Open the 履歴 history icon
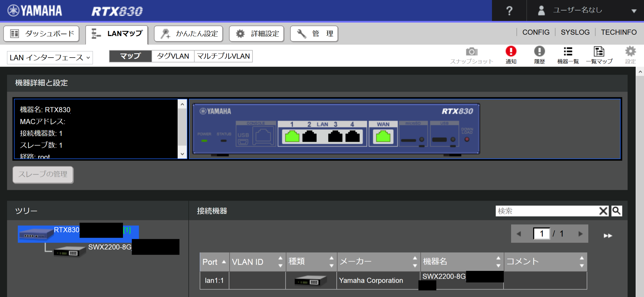Image resolution: width=644 pixels, height=297 pixels. point(539,52)
